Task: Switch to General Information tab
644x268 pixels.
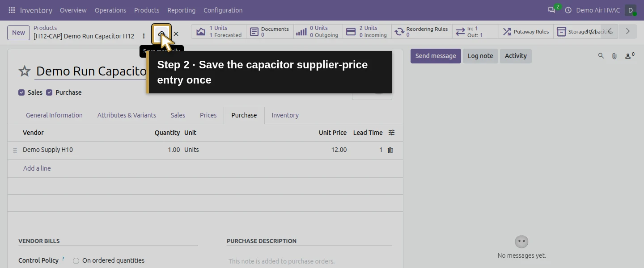Action: 54,115
